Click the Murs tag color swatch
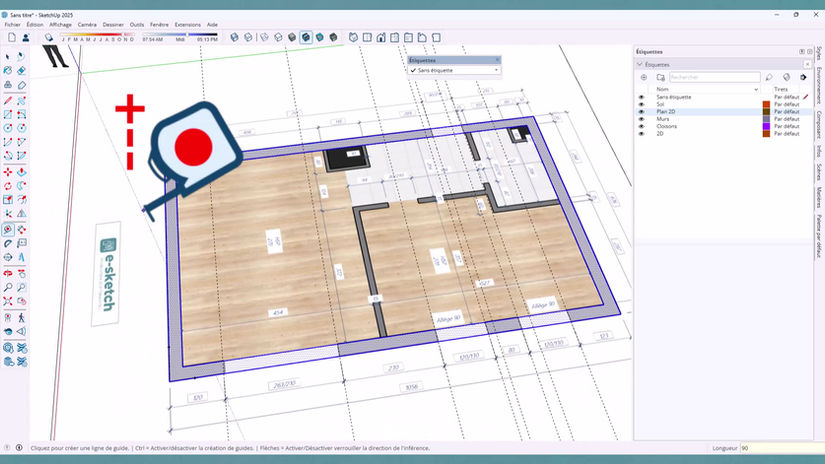Image resolution: width=825 pixels, height=464 pixels. 766,119
